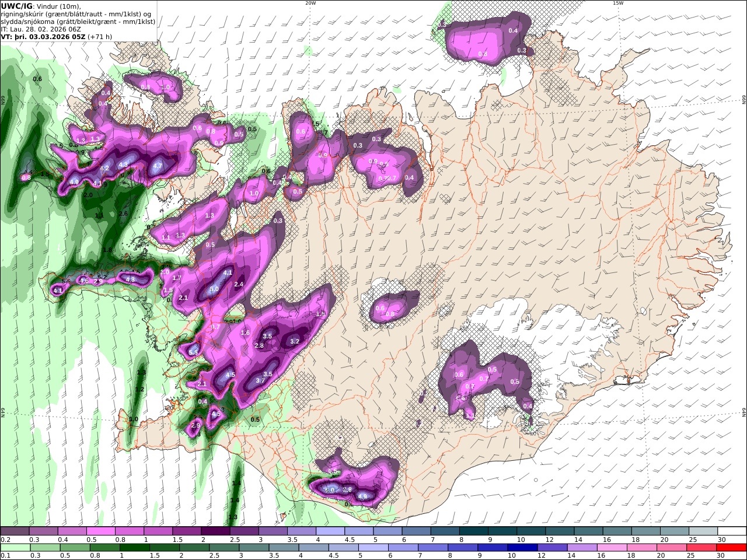Click the dark purple snow swatch between 2 and 2.5

coord(215,531)
